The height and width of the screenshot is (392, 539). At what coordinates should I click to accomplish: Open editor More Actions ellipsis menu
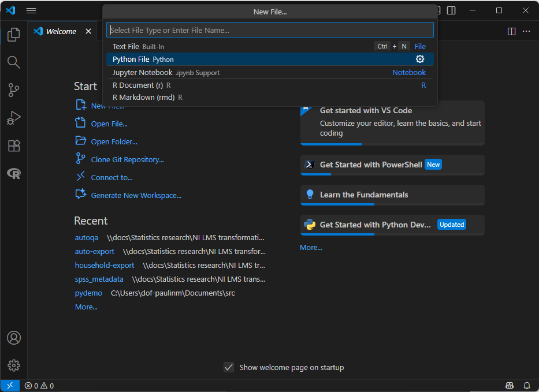point(526,31)
